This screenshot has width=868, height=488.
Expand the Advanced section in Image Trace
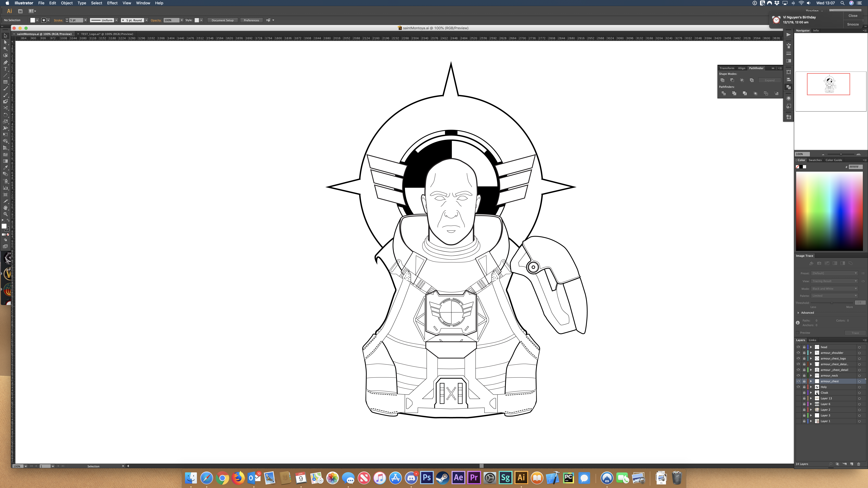pyautogui.click(x=798, y=313)
